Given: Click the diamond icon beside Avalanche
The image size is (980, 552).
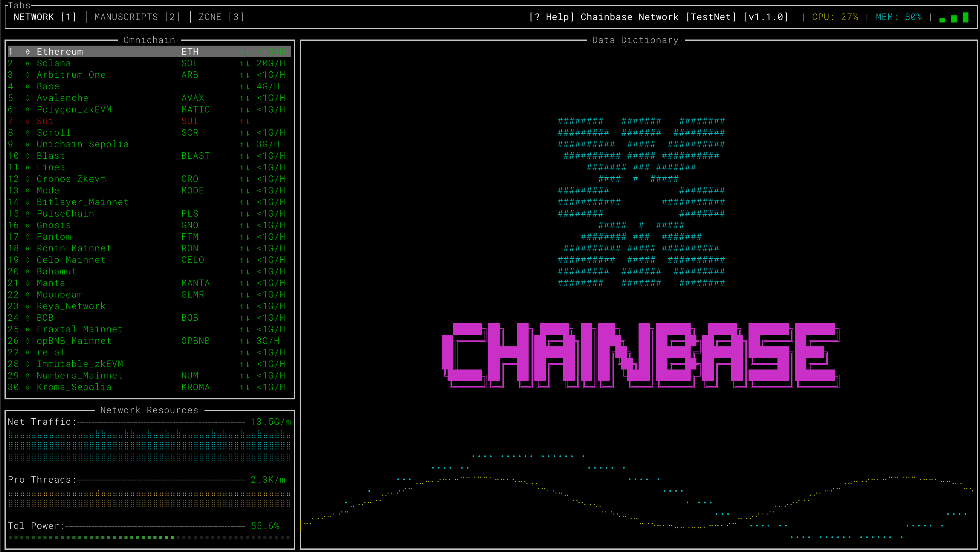Looking at the screenshot, I should point(28,98).
